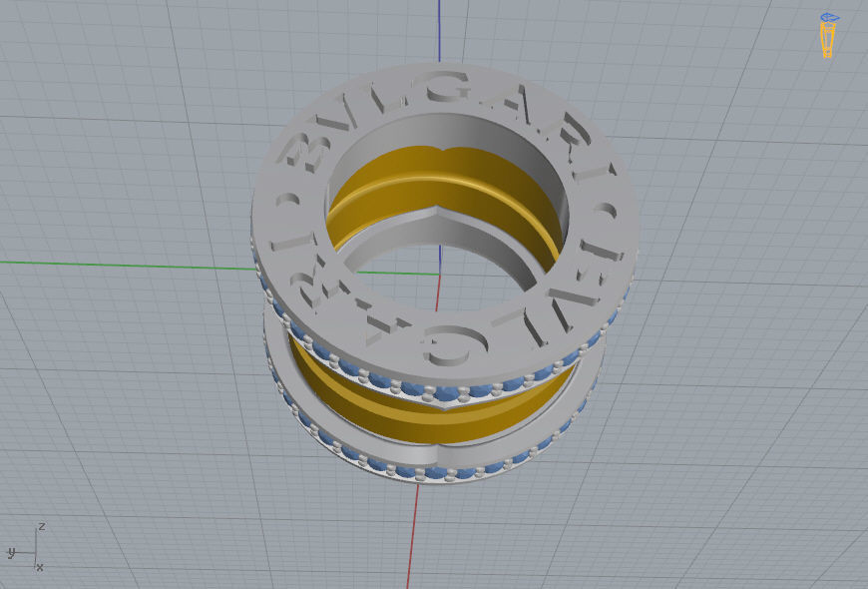Select the yellow-and-blue wireframe light object
Screen dimensions: 868x589
coord(827,36)
